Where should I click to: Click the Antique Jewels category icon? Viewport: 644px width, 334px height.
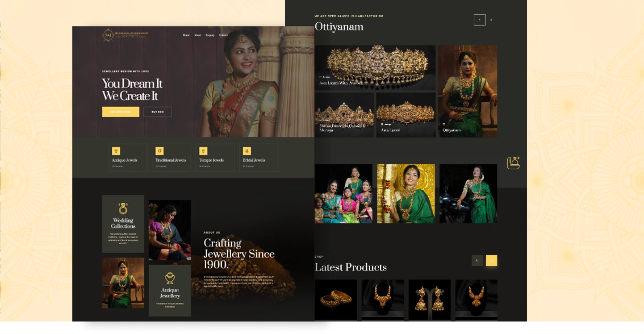pos(116,151)
